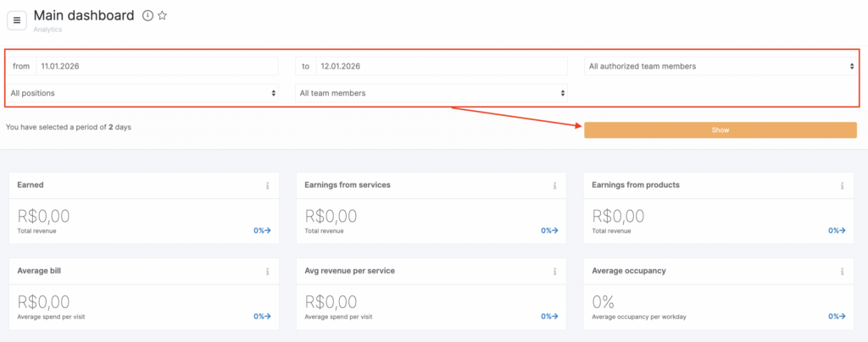The image size is (868, 342).
Task: Open Earnings from services card options
Action: pyautogui.click(x=554, y=185)
